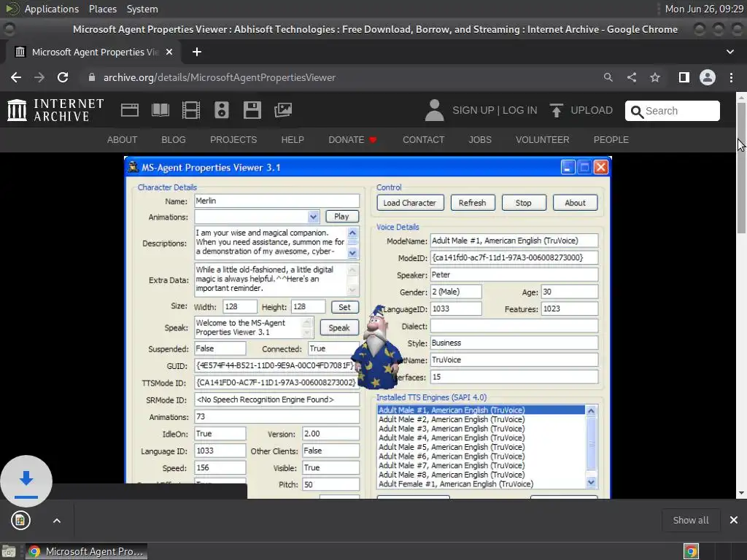Open a new tab with the plus icon

click(x=197, y=52)
